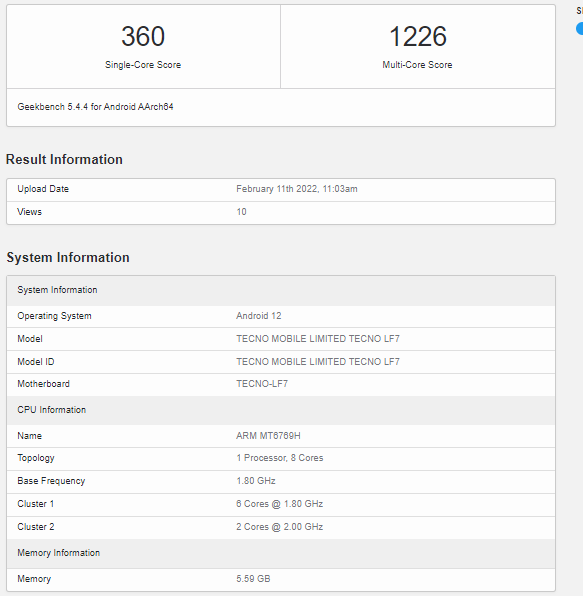The image size is (583, 596).
Task: Click the Memory value 5.59 GB
Action: (253, 579)
